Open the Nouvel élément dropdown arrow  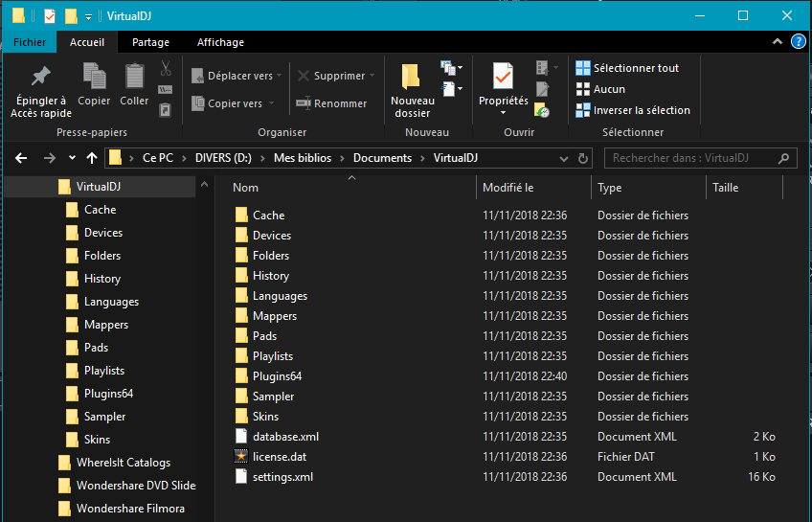(x=460, y=67)
